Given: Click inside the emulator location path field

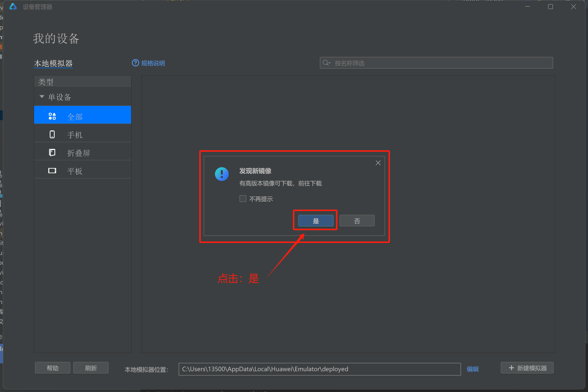Looking at the screenshot, I should pyautogui.click(x=319, y=369).
